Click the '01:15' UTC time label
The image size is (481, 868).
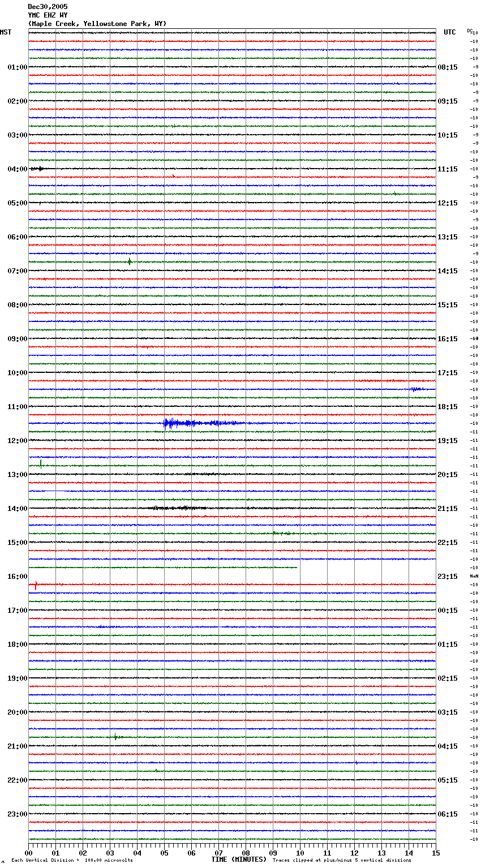click(448, 644)
